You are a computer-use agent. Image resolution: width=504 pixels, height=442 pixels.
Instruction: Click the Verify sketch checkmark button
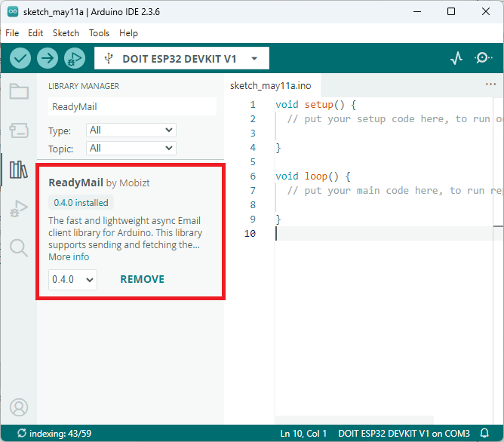click(x=20, y=59)
